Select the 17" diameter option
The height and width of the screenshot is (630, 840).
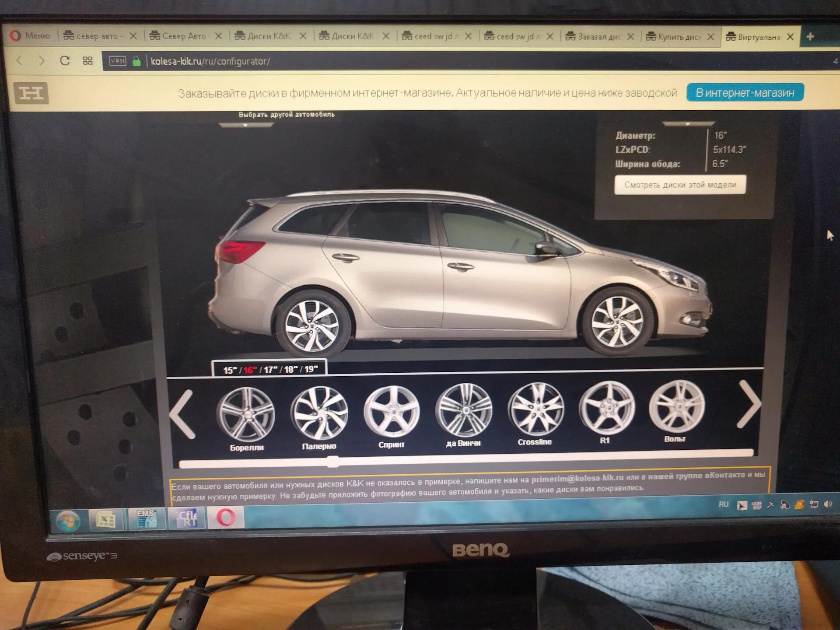[x=270, y=370]
